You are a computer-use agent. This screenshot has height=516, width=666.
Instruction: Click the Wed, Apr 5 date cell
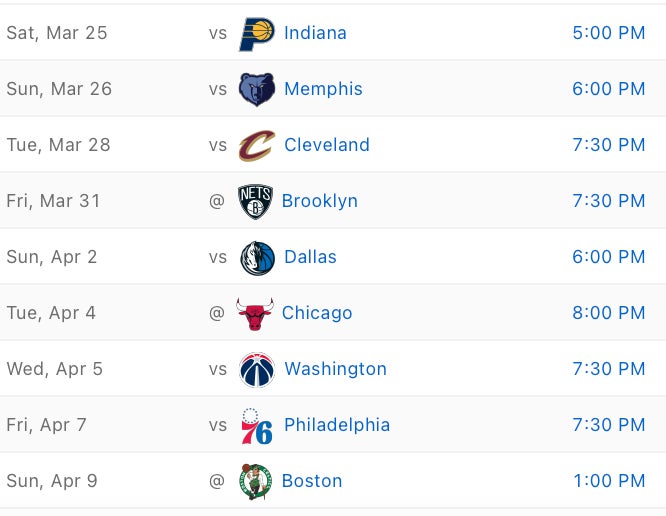(x=55, y=369)
